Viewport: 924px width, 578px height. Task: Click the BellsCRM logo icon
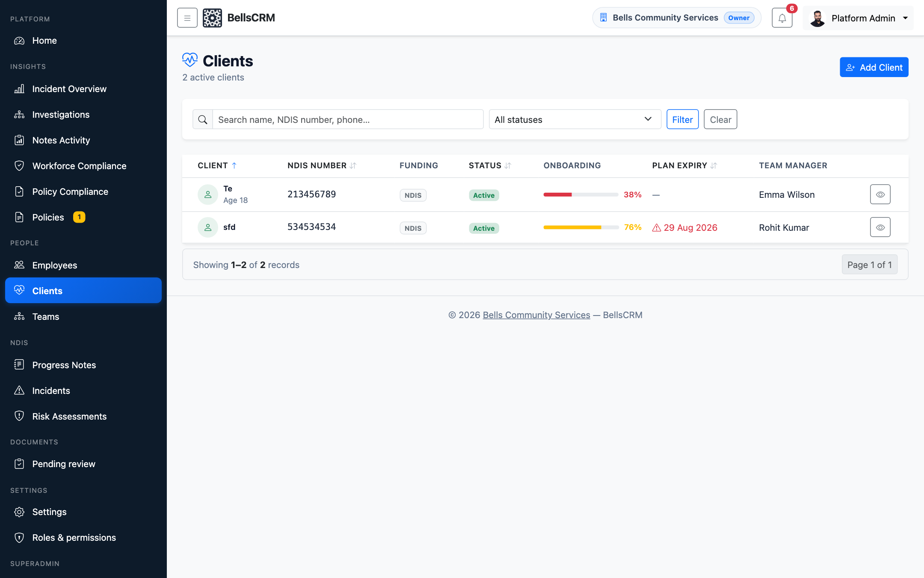(x=212, y=18)
